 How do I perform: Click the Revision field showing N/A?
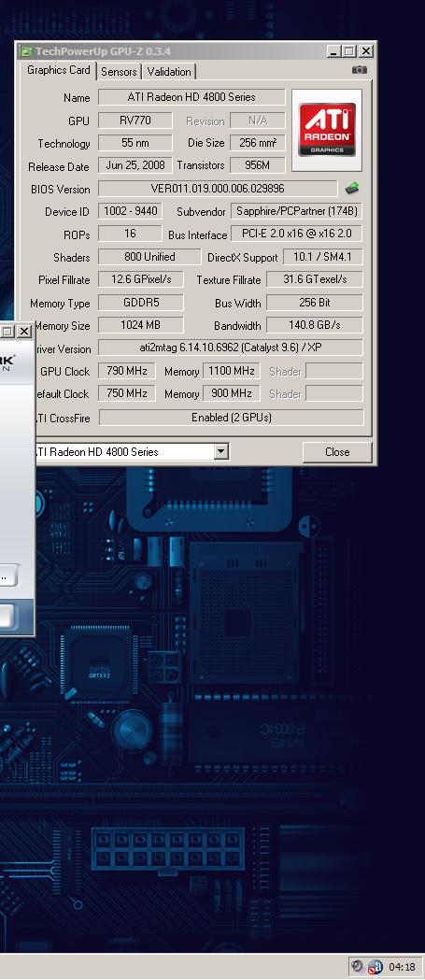click(x=258, y=120)
